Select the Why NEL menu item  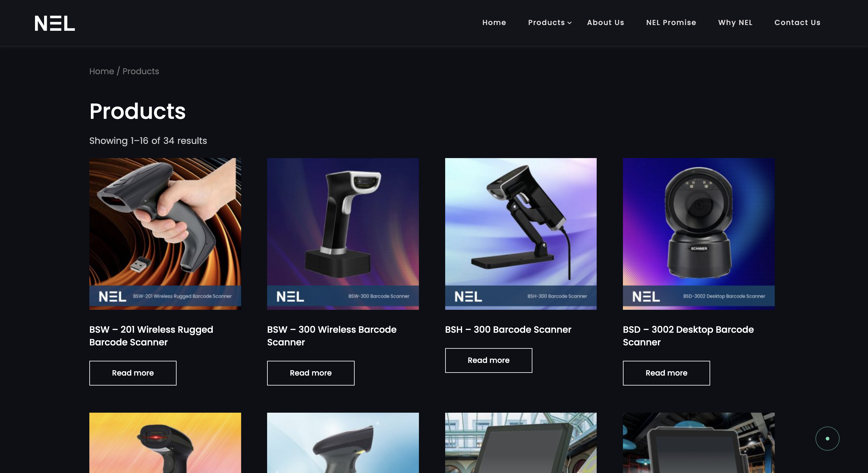coord(735,23)
